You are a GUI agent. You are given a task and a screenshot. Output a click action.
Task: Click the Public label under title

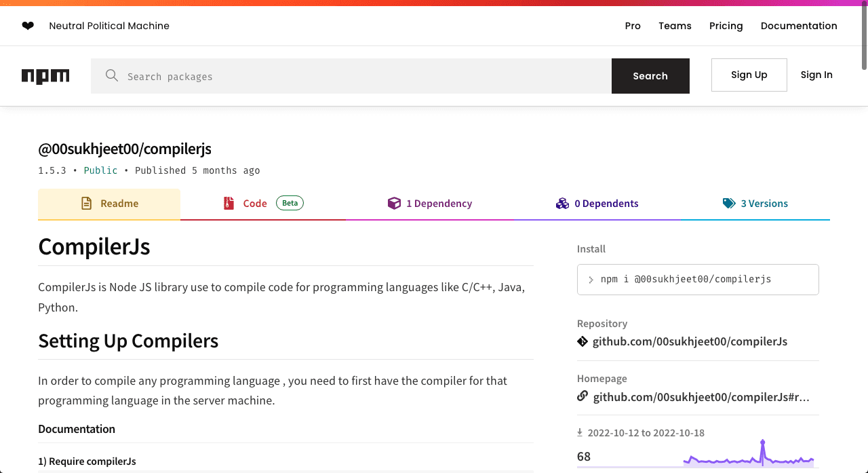click(100, 170)
